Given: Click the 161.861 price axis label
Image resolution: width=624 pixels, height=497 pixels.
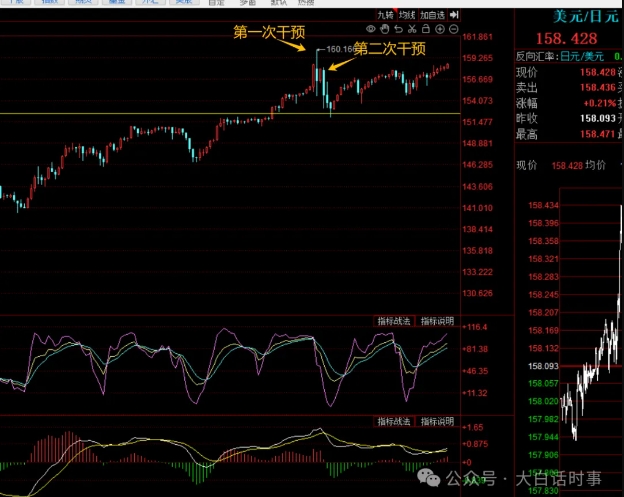Looking at the screenshot, I should coord(477,37).
